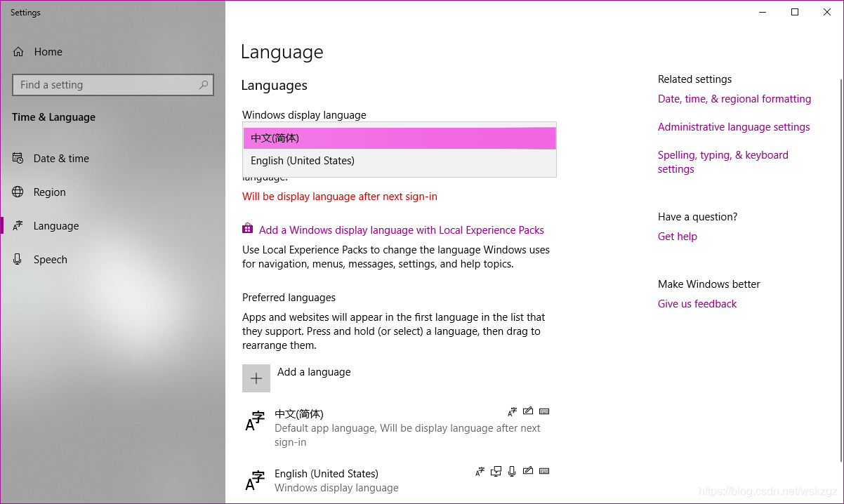
Task: Click the Time & Language section heading
Action: tap(53, 117)
